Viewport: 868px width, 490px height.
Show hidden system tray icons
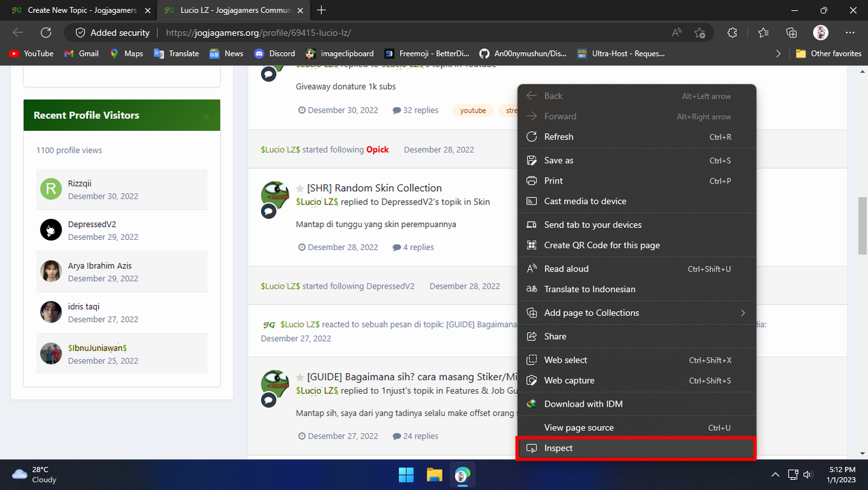(775, 474)
